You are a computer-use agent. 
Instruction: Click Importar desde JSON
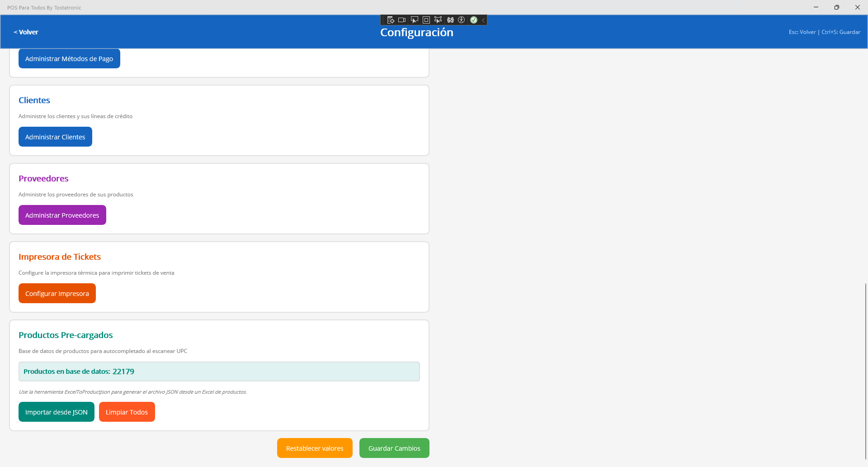56,412
